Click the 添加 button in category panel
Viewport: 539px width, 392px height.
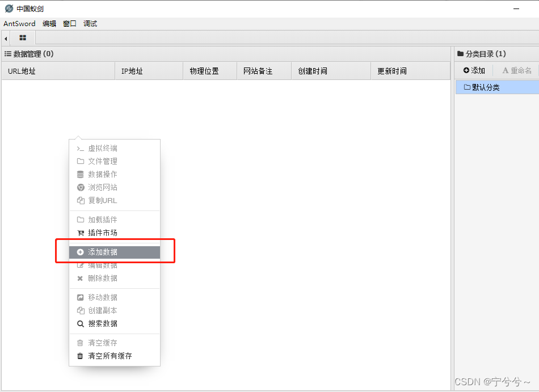(x=473, y=70)
